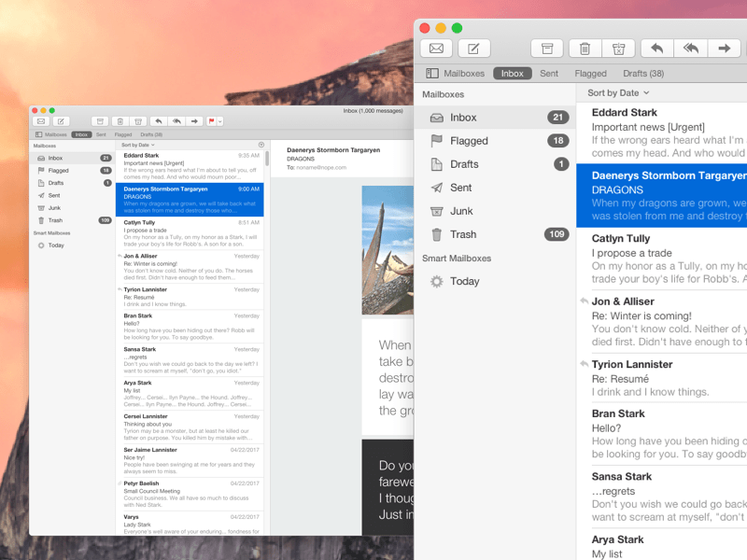Click the Get Mail envelope icon

pos(437,48)
